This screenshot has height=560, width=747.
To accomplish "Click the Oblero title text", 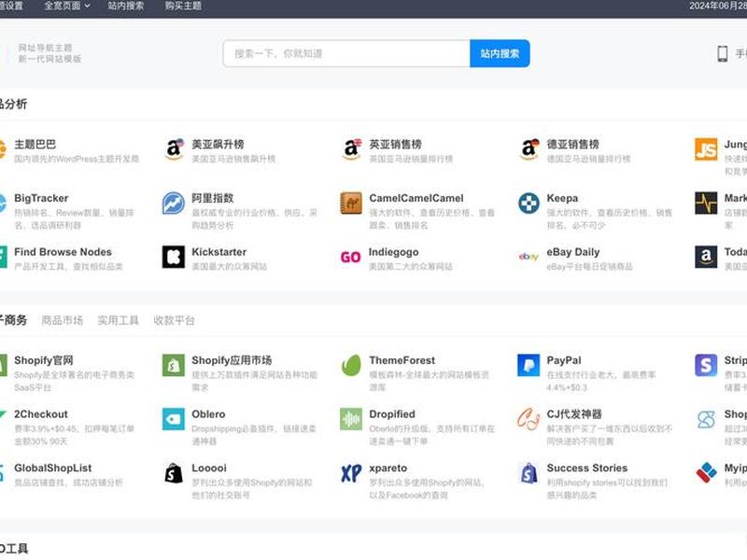I will tap(208, 414).
